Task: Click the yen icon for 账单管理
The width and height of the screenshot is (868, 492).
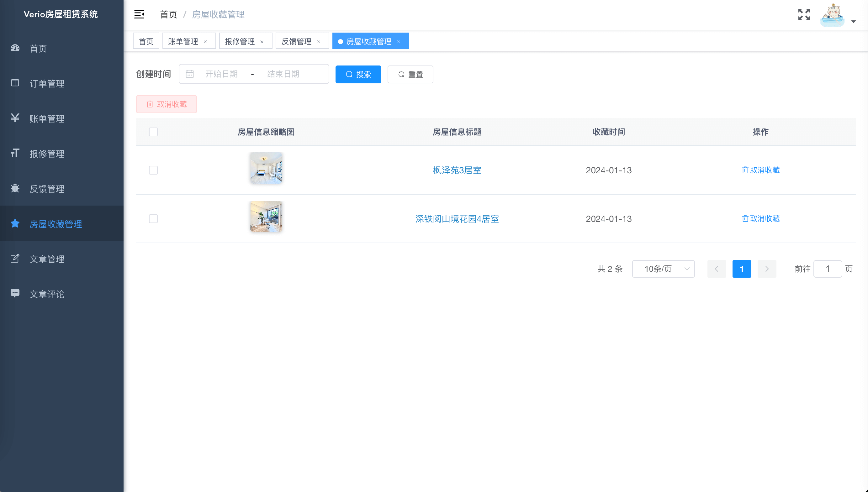Action: tap(15, 118)
